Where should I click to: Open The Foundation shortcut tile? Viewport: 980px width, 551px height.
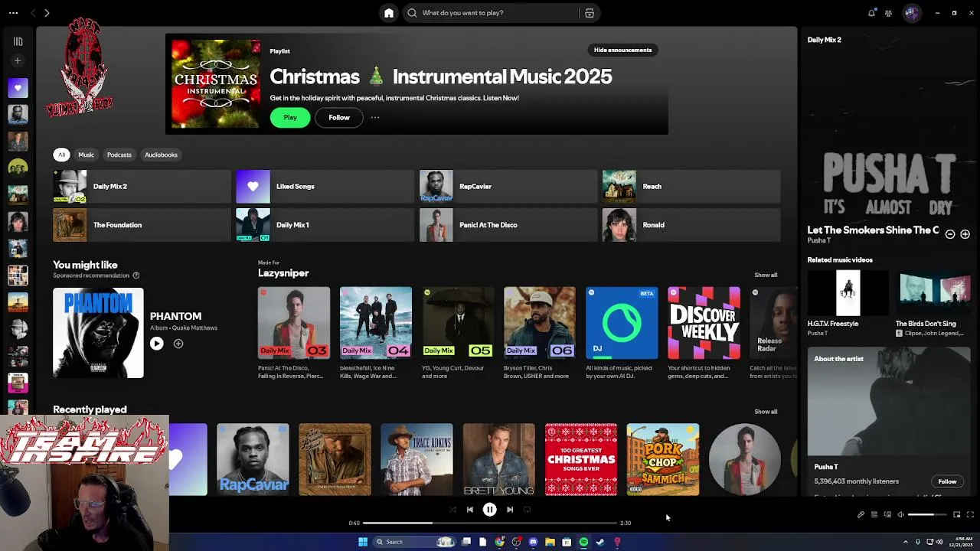pyautogui.click(x=142, y=225)
